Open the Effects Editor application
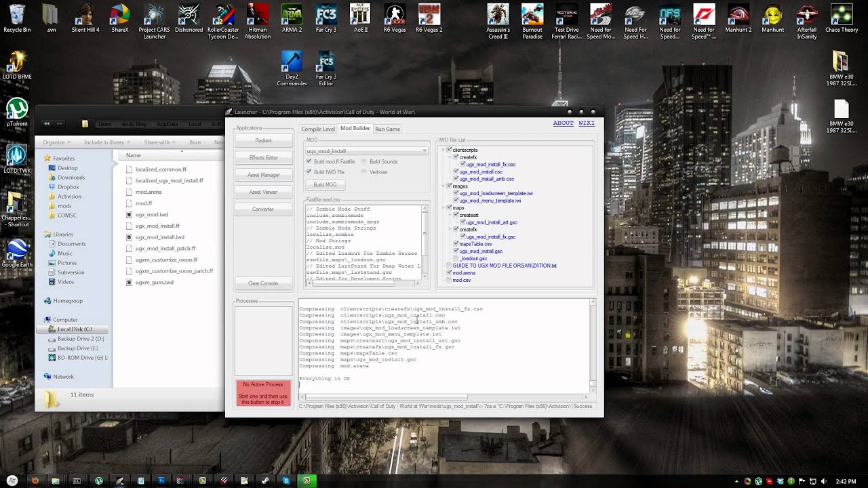The image size is (868, 488). [263, 158]
